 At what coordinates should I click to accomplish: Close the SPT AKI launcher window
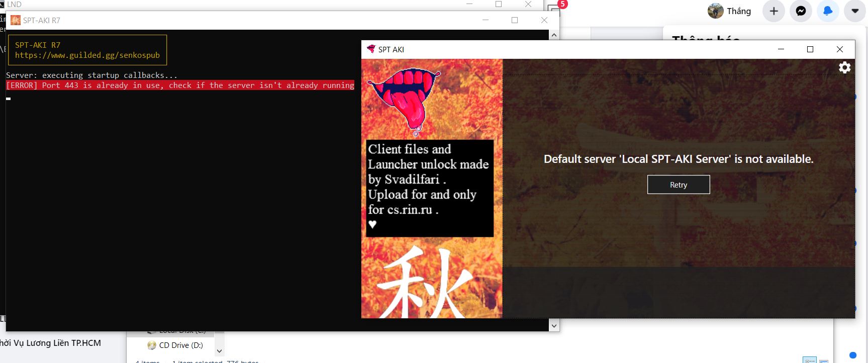pos(839,49)
